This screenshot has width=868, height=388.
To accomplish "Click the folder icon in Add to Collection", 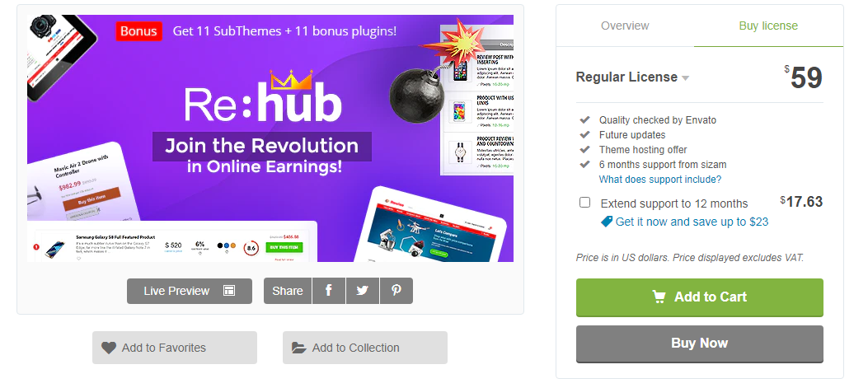I will click(x=299, y=348).
